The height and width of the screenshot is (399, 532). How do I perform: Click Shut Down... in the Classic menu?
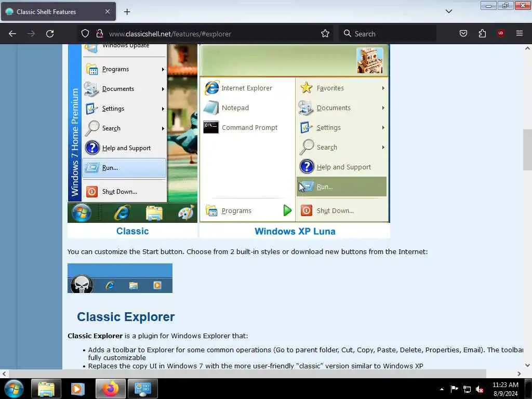(x=124, y=192)
